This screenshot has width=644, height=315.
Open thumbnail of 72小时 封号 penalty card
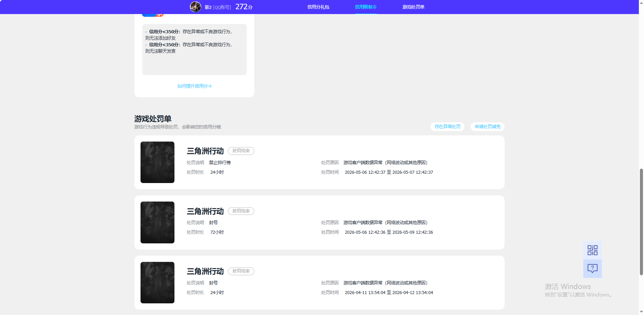click(x=157, y=222)
